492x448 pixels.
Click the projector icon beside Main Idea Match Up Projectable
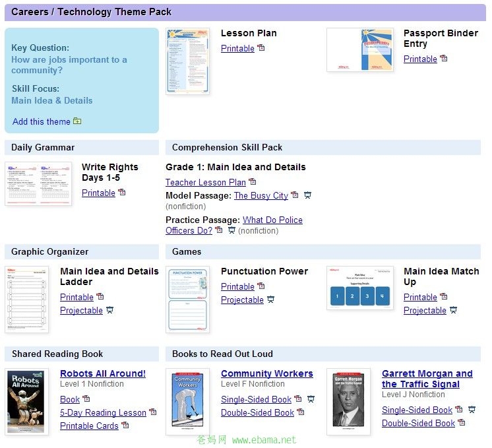(x=453, y=310)
